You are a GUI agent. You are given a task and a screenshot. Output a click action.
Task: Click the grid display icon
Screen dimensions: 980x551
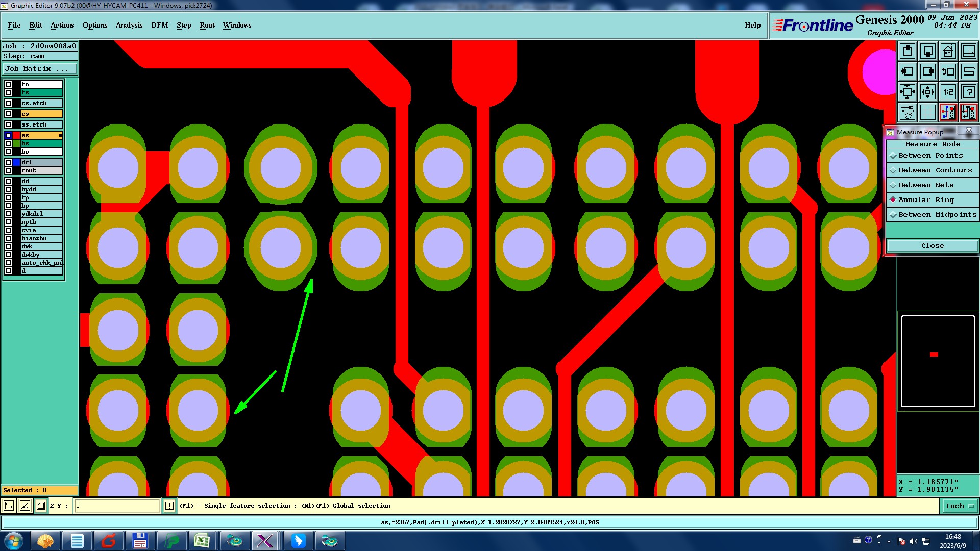click(927, 112)
